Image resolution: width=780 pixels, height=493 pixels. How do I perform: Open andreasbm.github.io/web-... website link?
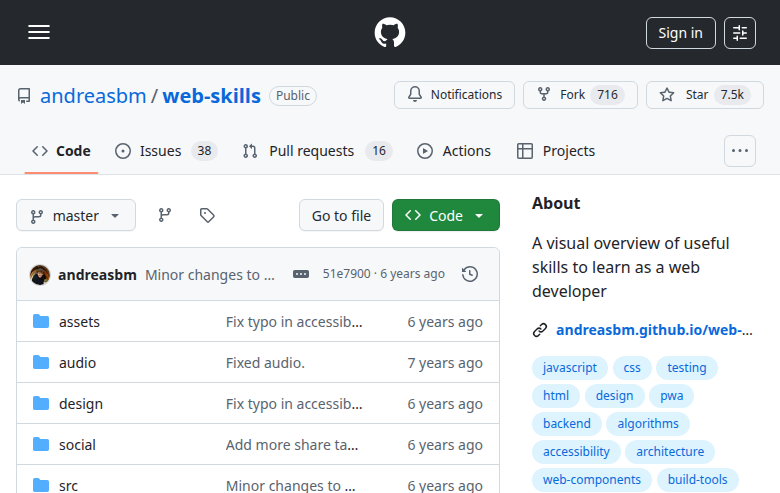point(654,330)
